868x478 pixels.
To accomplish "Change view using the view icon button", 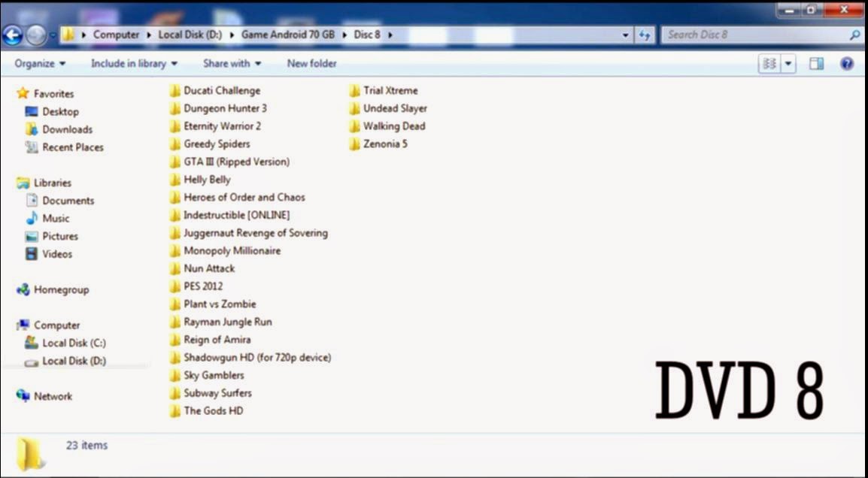I will click(769, 64).
